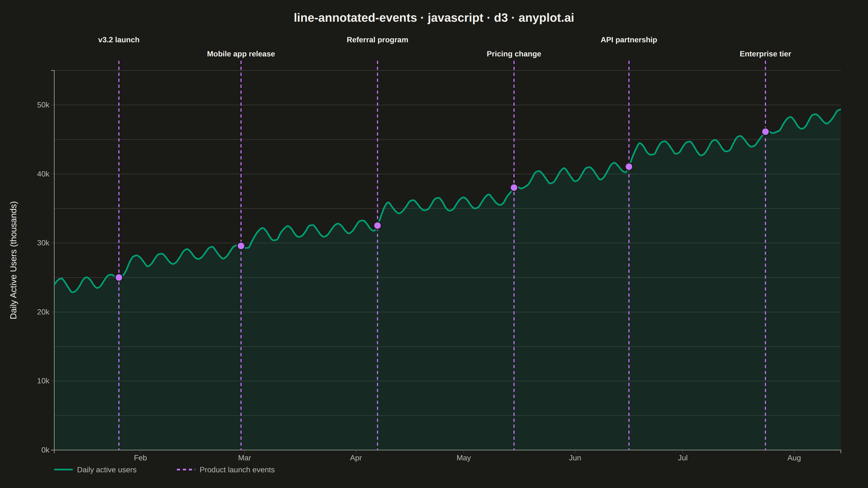Select the Enterprise tier annotation label

coord(765,54)
